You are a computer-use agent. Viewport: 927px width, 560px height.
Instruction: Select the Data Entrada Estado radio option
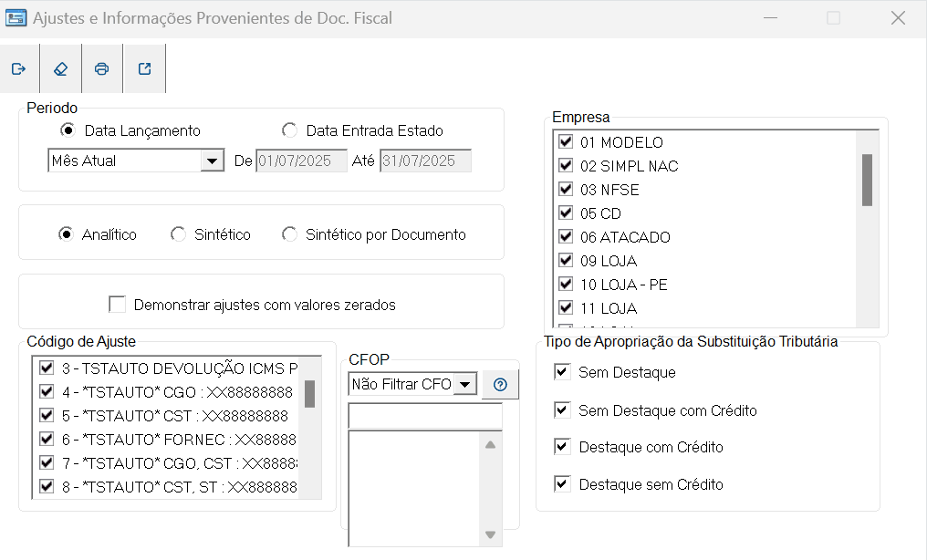click(290, 130)
